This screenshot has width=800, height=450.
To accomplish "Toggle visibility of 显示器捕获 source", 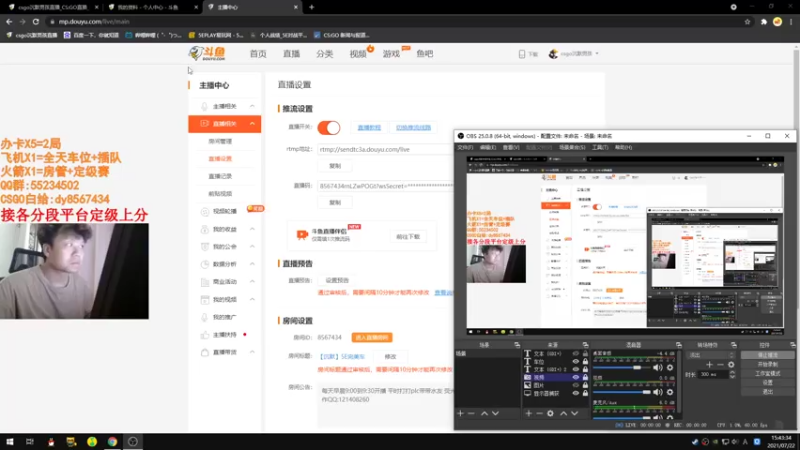I will (x=576, y=393).
